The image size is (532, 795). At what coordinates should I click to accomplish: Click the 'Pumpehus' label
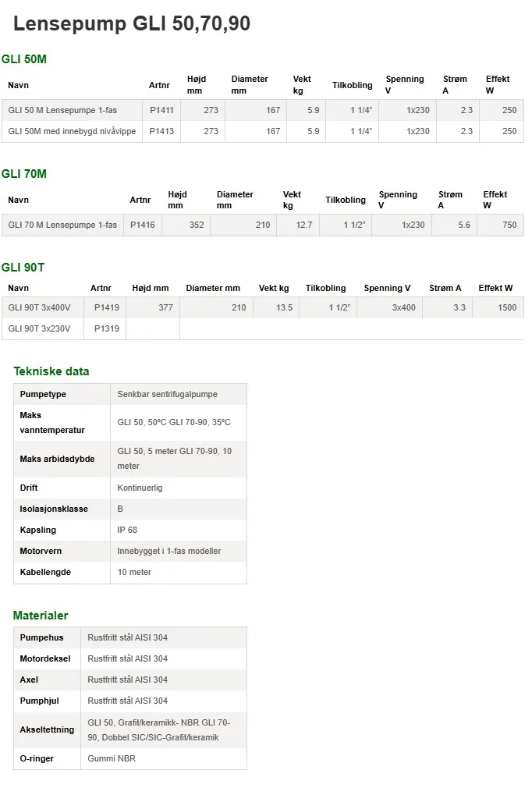41,638
